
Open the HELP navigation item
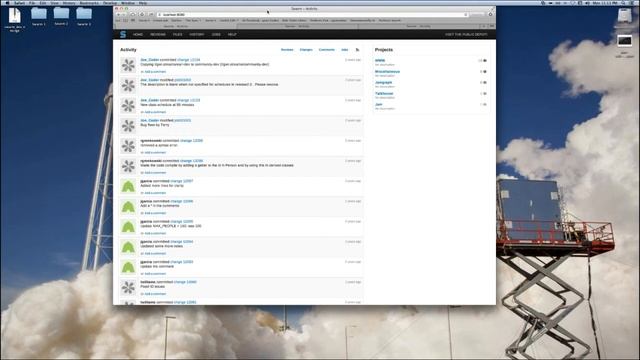pos(232,35)
